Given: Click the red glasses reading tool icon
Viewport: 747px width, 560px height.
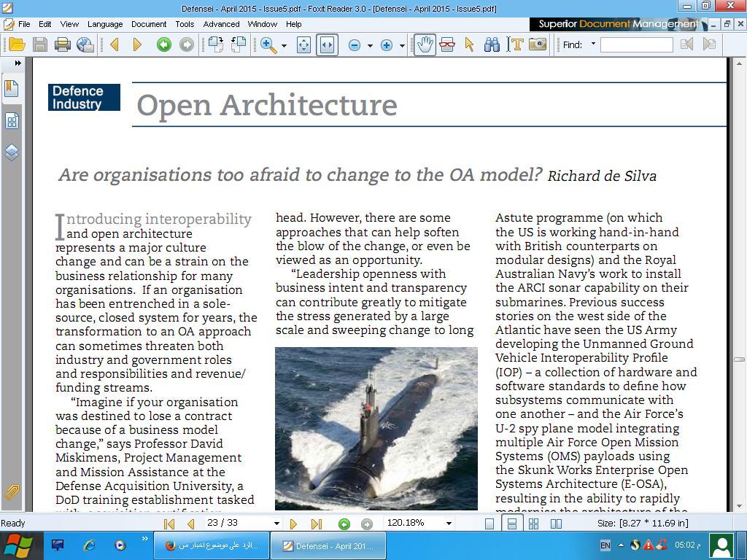Looking at the screenshot, I should [x=447, y=44].
